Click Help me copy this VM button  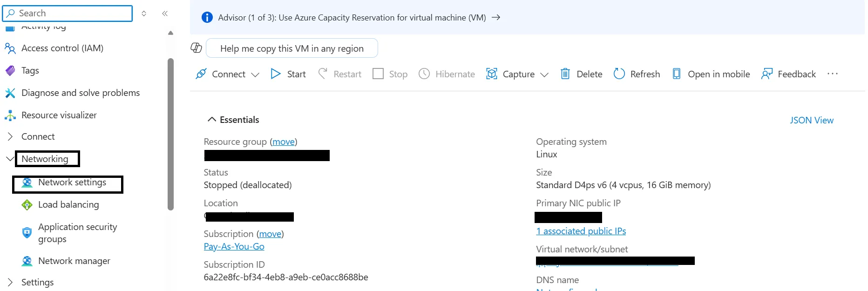(292, 48)
